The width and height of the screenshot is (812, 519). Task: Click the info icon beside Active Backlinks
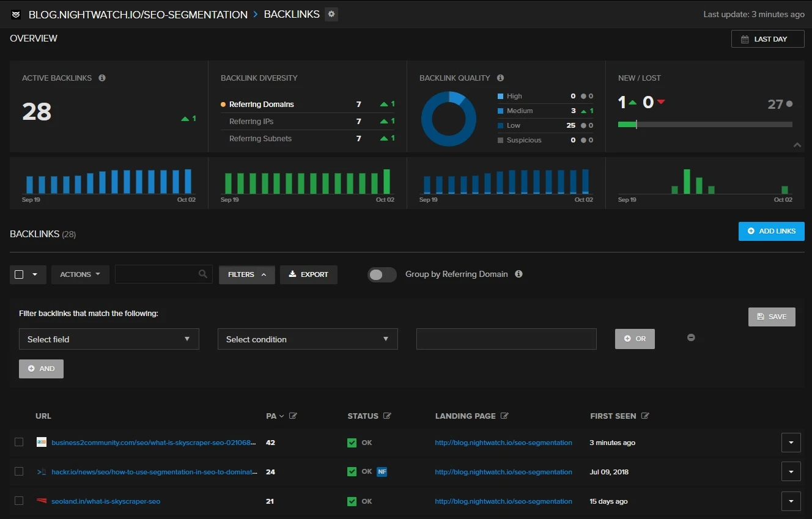pos(102,78)
